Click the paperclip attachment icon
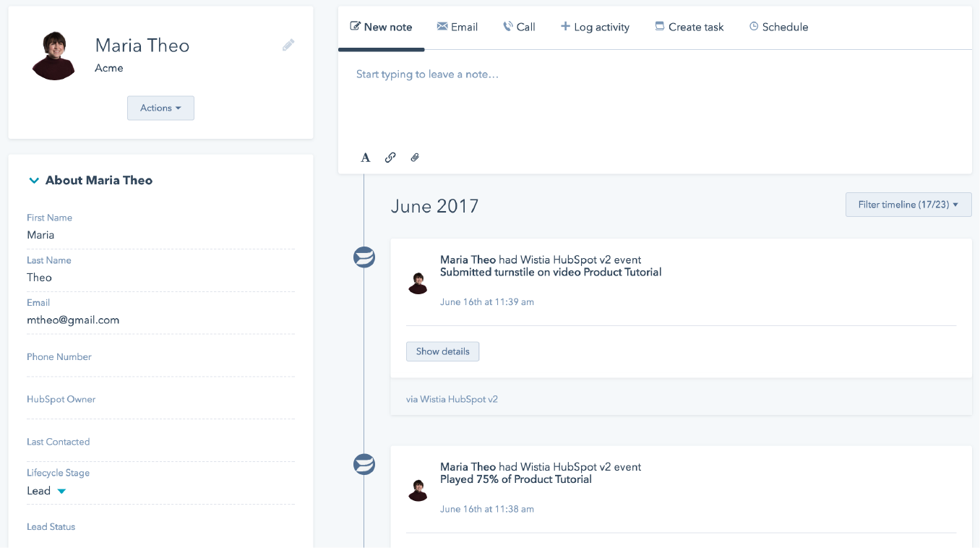Image resolution: width=980 pixels, height=548 pixels. (x=415, y=158)
